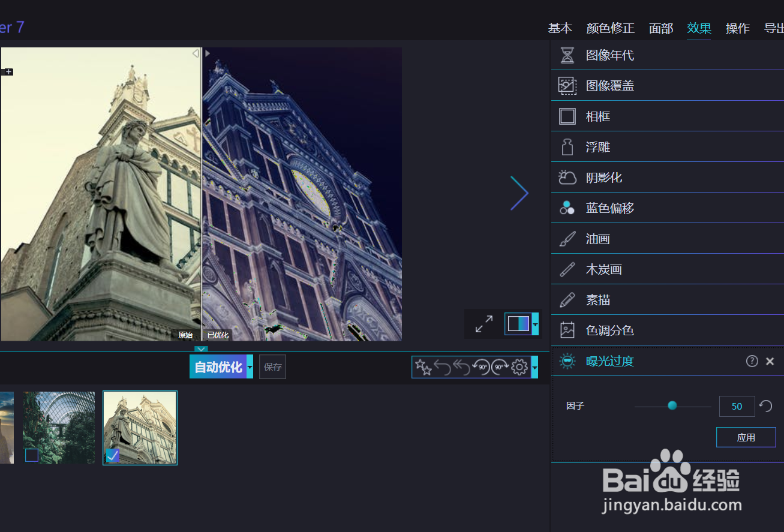This screenshot has width=784, height=532.
Task: Click the 曝光过度 solarize sun icon
Action: (x=567, y=361)
